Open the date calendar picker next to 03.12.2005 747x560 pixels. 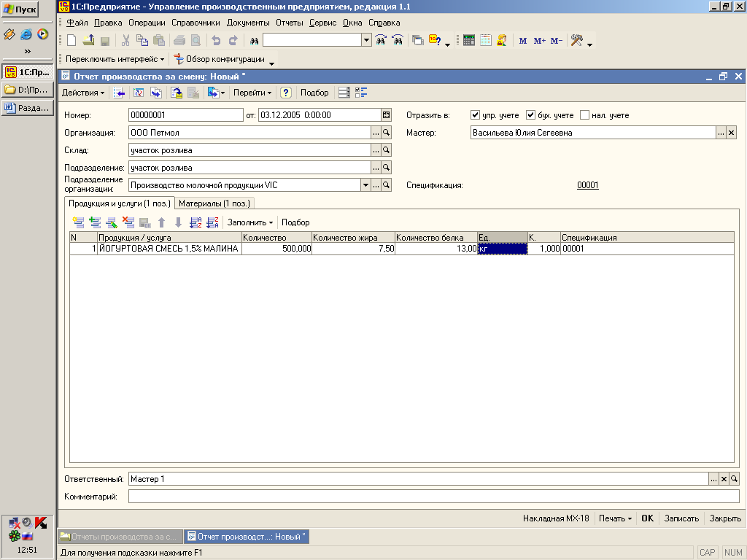(x=387, y=114)
